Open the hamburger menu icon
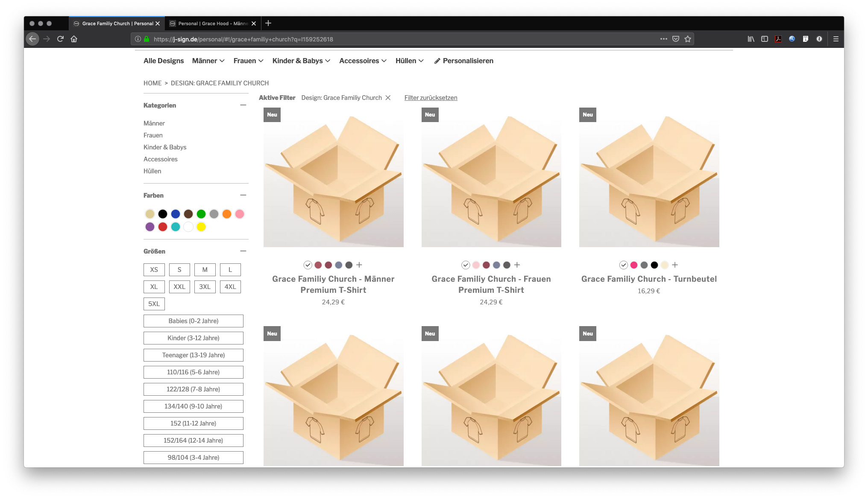Image resolution: width=868 pixels, height=499 pixels. point(836,39)
